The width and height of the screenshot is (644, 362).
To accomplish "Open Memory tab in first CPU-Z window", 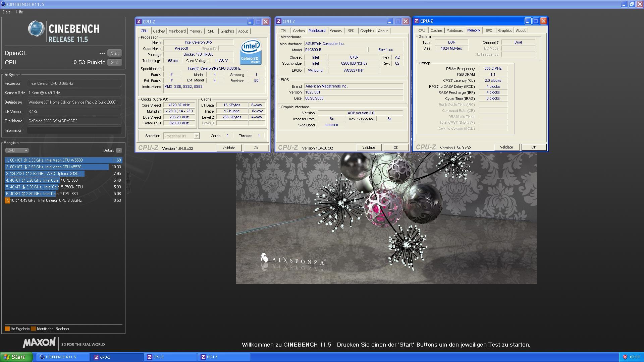I will pos(196,31).
